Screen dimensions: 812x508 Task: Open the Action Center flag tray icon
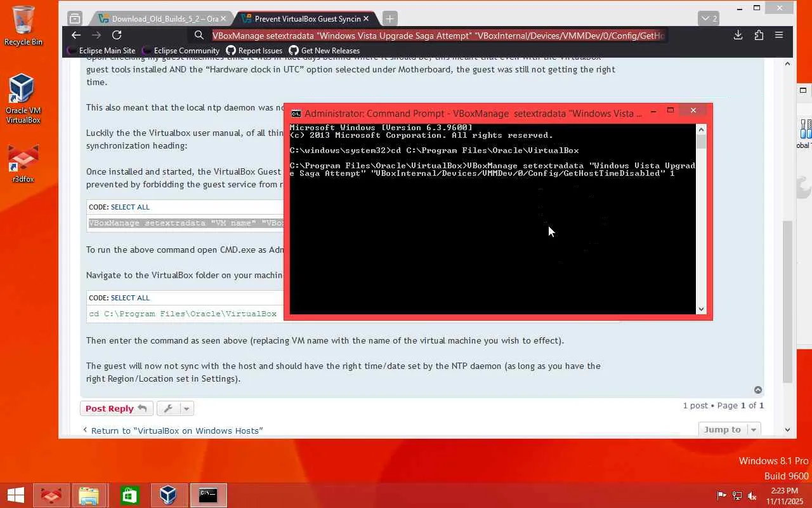(722, 495)
